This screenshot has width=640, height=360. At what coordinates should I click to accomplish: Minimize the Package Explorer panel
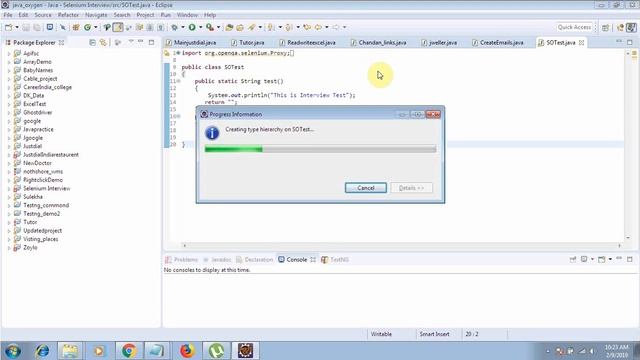(x=140, y=42)
